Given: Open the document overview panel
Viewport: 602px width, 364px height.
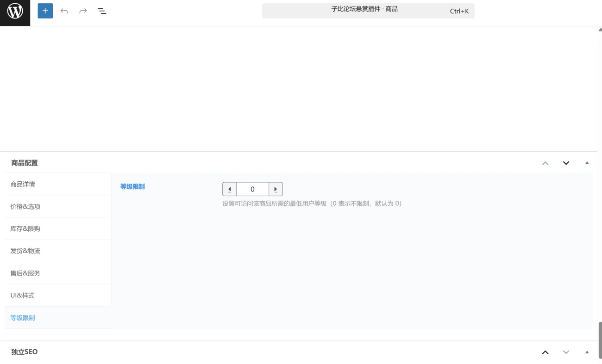Looking at the screenshot, I should pyautogui.click(x=102, y=11).
